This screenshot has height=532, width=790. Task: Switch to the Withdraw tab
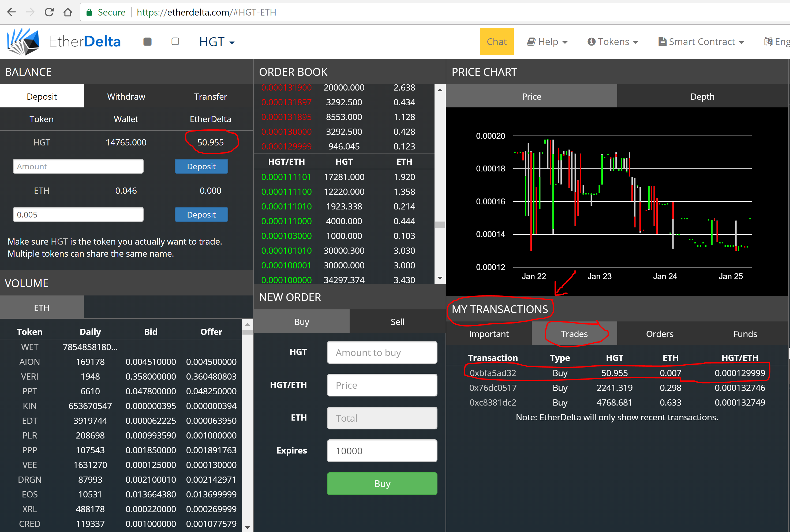pyautogui.click(x=126, y=96)
